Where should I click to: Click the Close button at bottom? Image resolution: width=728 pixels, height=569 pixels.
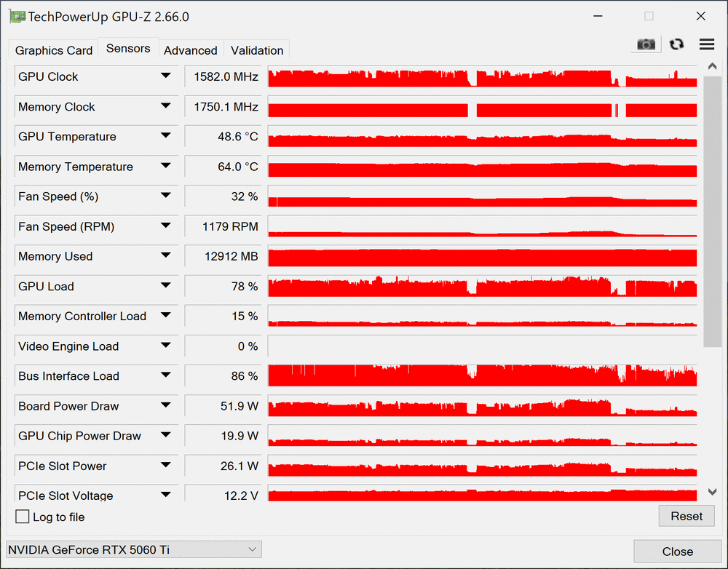tap(677, 552)
